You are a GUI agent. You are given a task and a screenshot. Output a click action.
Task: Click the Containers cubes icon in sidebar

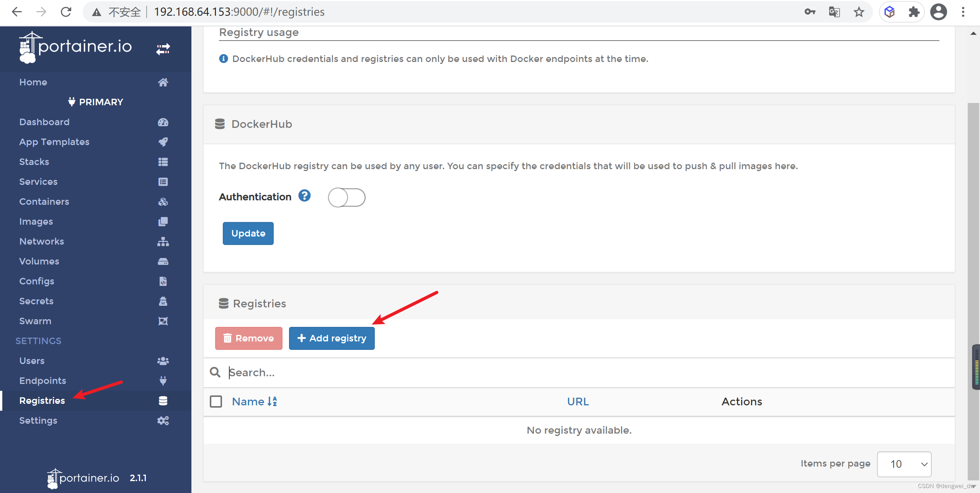163,202
